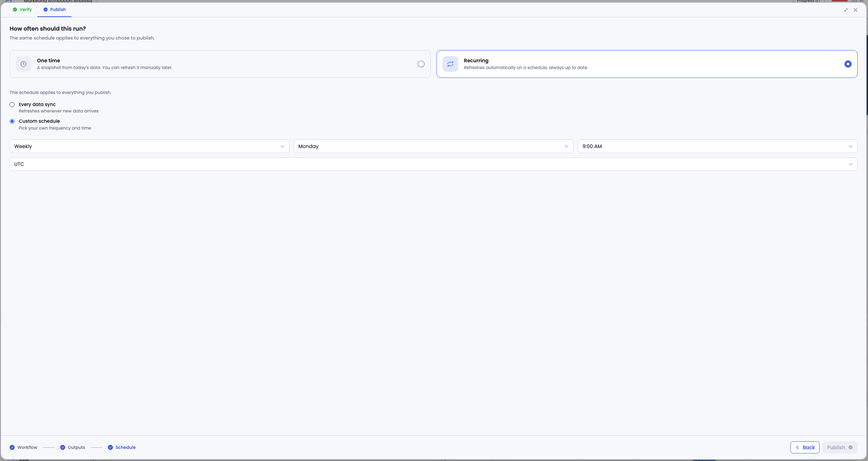
Task: Select the Recurring radio button
Action: pyautogui.click(x=848, y=64)
